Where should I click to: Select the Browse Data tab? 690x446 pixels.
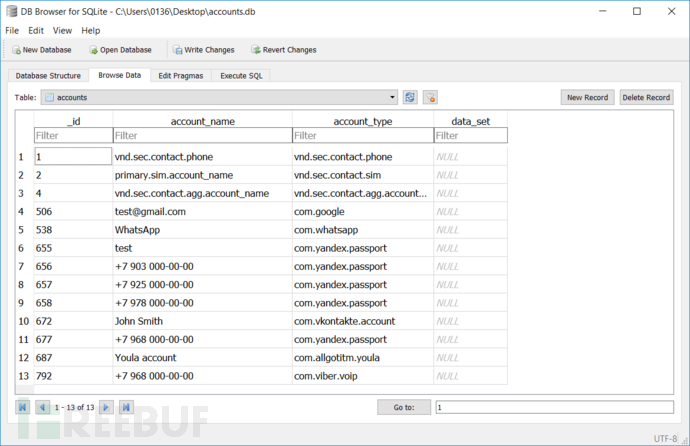(120, 75)
